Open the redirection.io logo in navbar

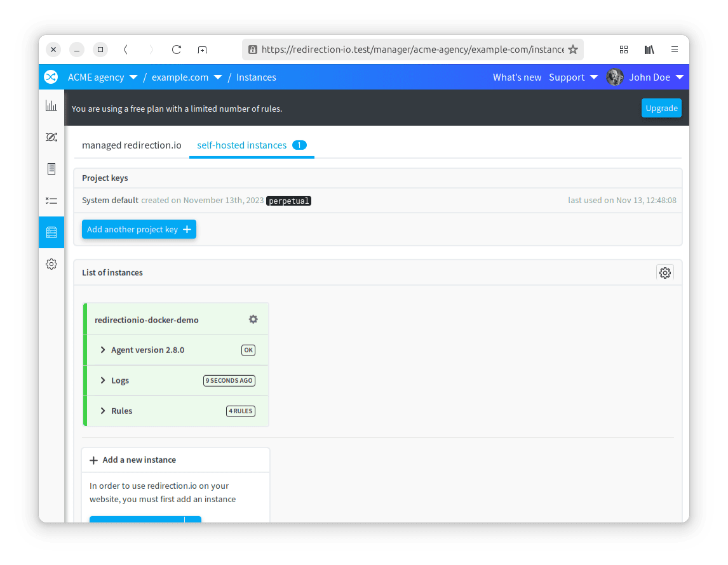[x=51, y=77]
